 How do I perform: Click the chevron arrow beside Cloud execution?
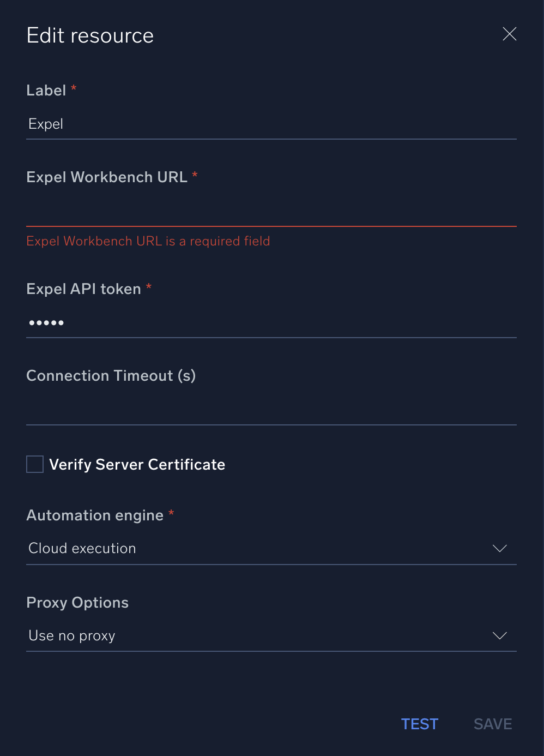(x=499, y=548)
